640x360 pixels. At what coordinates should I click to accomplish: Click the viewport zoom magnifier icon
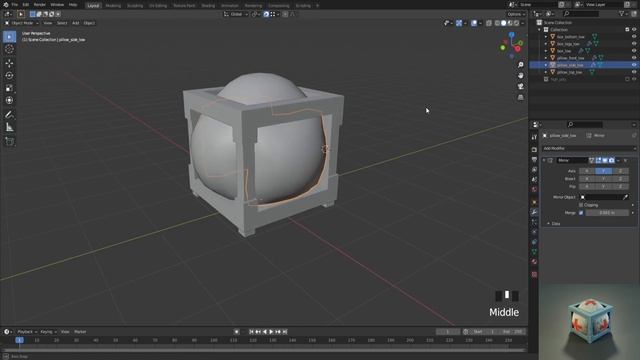pyautogui.click(x=520, y=65)
